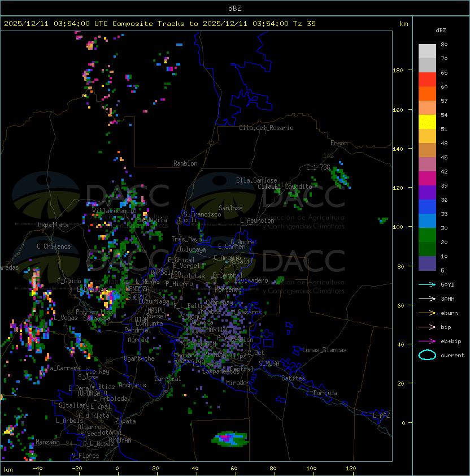Click the 'Anchoris' map label
Viewport: 470px width, 476px height.
pyautogui.click(x=132, y=385)
